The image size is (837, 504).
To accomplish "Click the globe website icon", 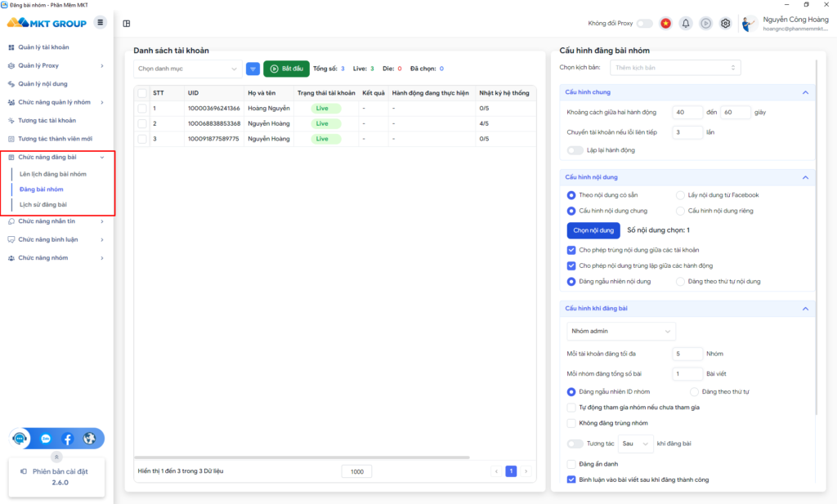I will tap(90, 439).
